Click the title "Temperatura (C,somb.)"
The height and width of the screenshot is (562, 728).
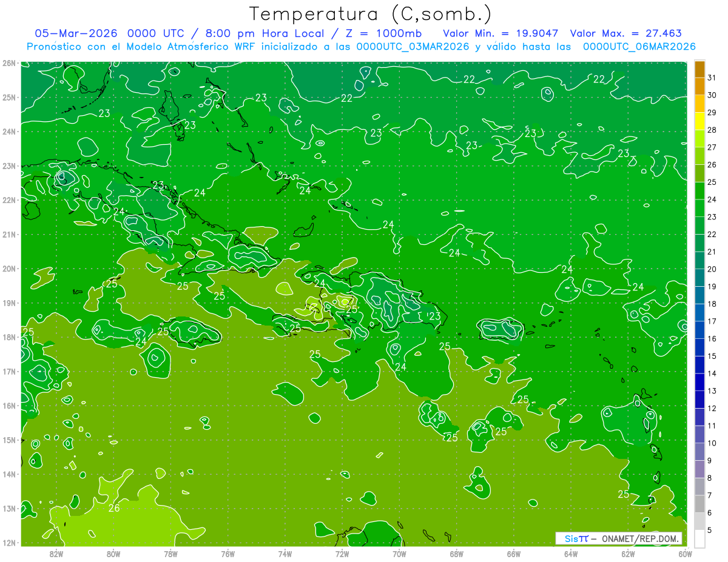(x=371, y=14)
